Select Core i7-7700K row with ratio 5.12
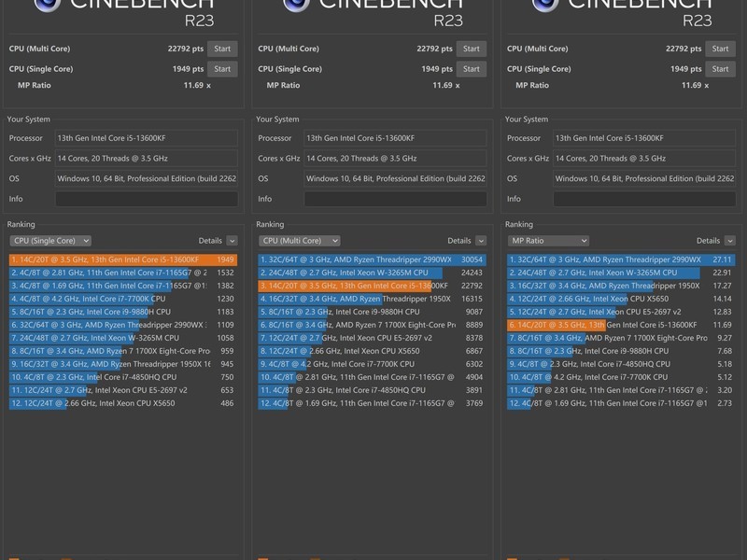747x560 pixels. pos(621,377)
